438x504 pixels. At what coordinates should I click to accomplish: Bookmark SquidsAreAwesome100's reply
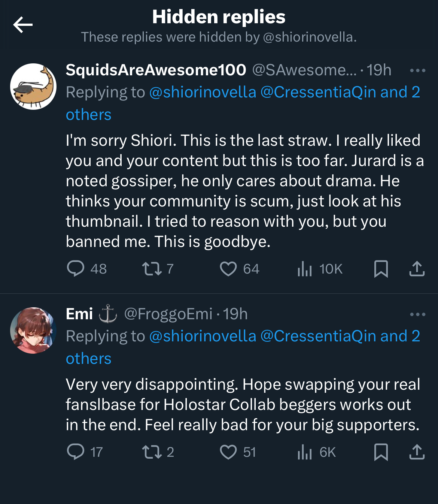pos(381,269)
